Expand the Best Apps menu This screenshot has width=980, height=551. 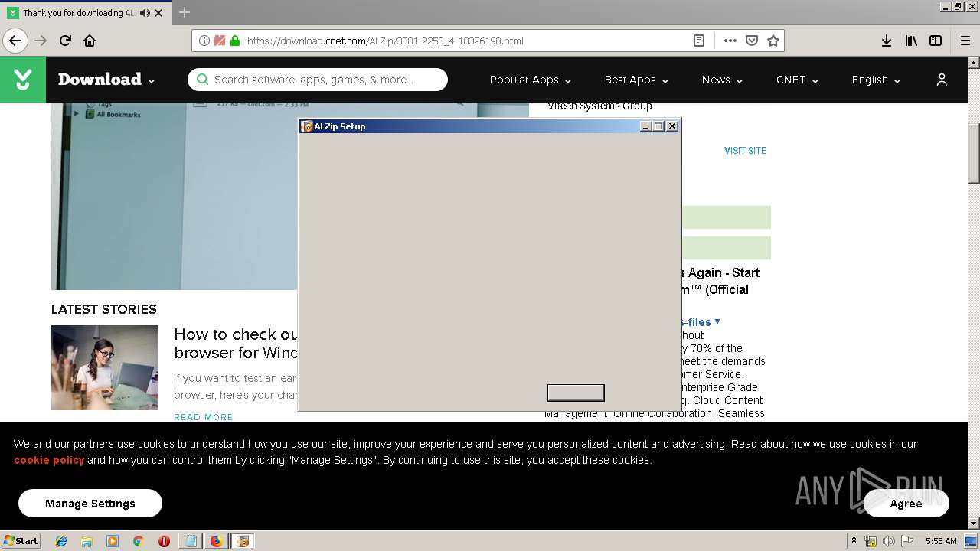coord(636,80)
